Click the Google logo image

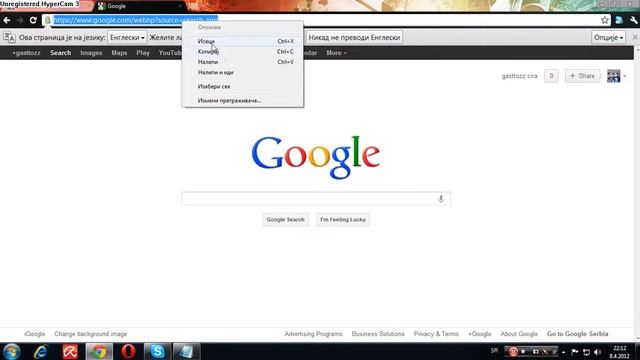click(316, 157)
